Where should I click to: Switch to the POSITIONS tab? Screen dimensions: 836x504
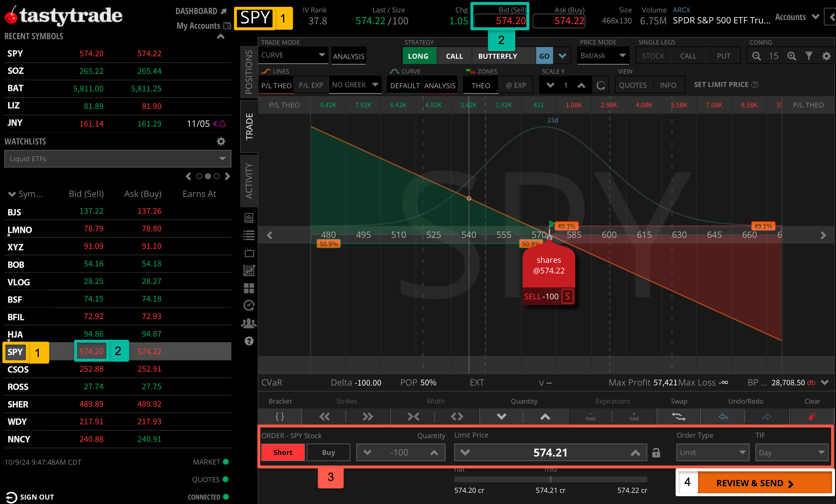pos(249,71)
